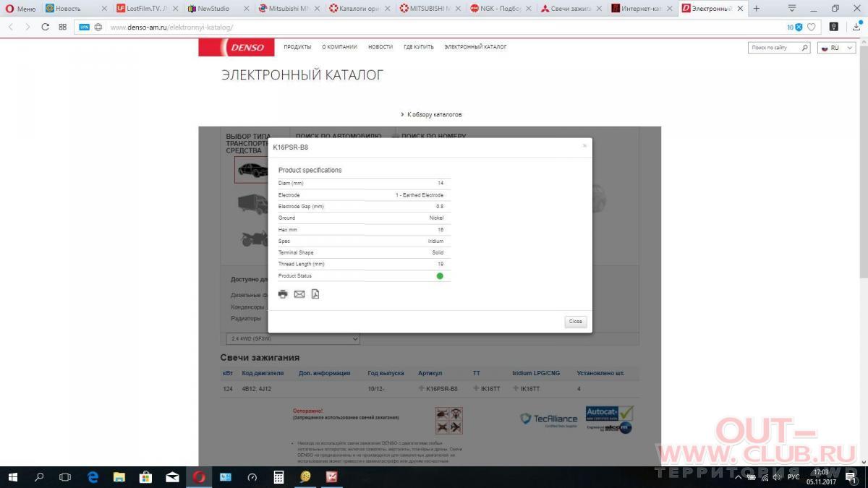Screen dimensions: 868x488
Task: Click the Close button in the dialog
Action: coord(575,322)
